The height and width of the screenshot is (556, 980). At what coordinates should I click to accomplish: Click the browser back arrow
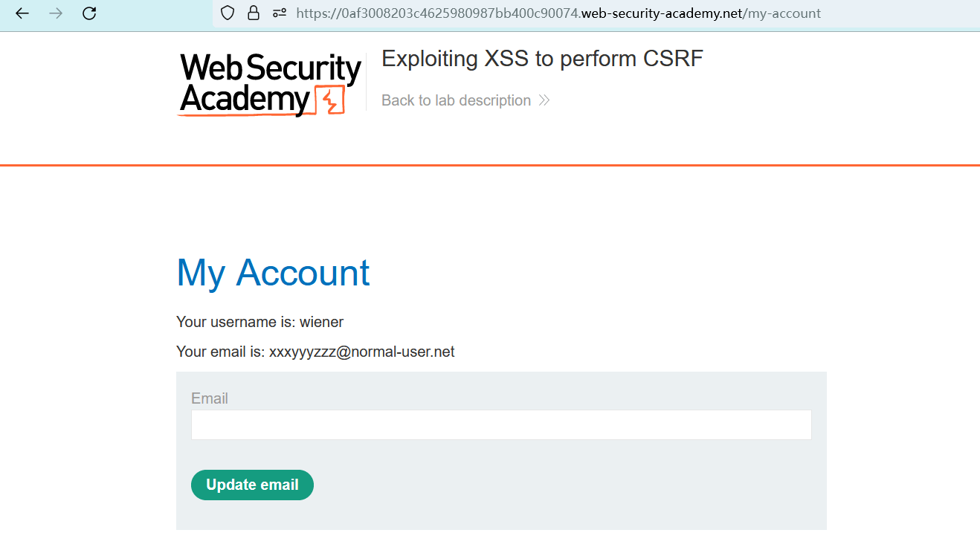click(x=22, y=13)
